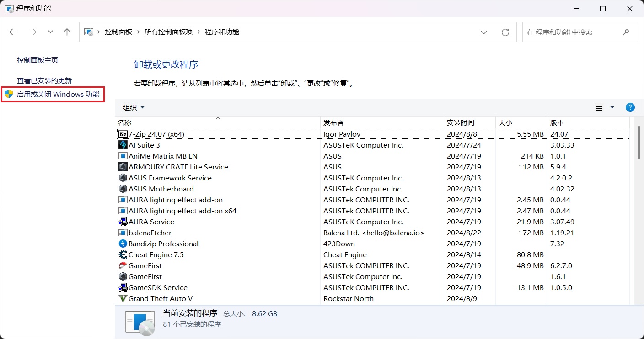Screen dimensions: 644x339
Task: Click the GameSDK Service icon
Action: point(123,287)
